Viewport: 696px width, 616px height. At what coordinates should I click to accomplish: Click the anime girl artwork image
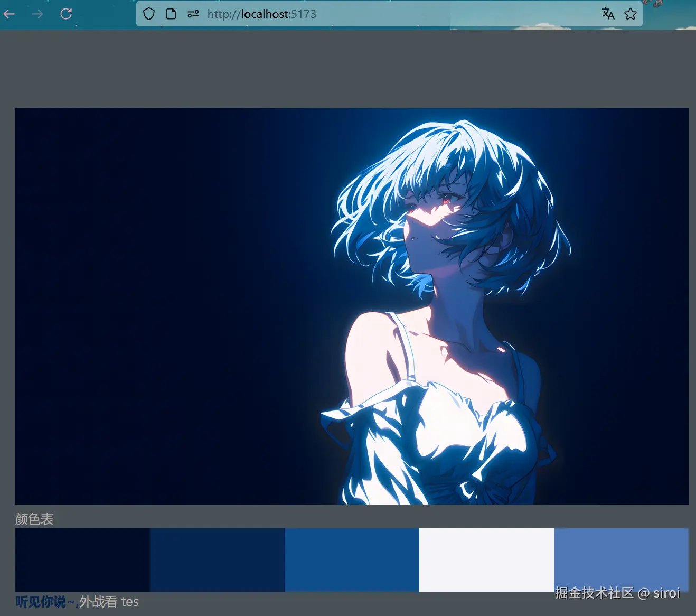352,305
